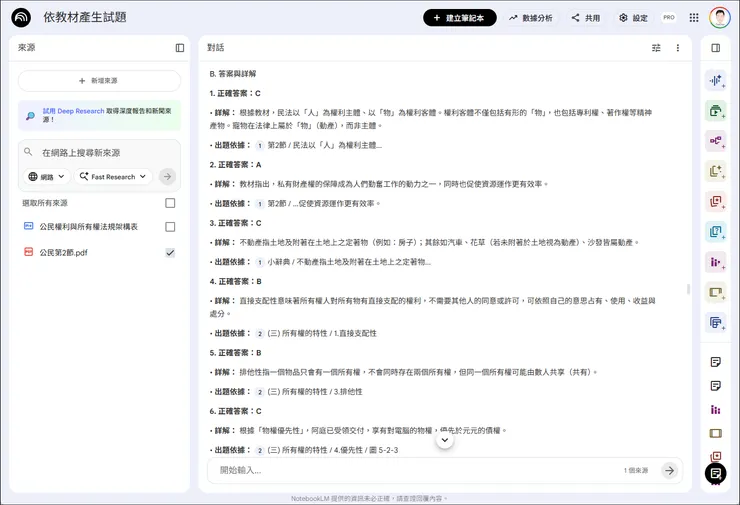The width and height of the screenshot is (740, 505).
Task: Open the Fast Research mode dropdown
Action: tap(113, 177)
